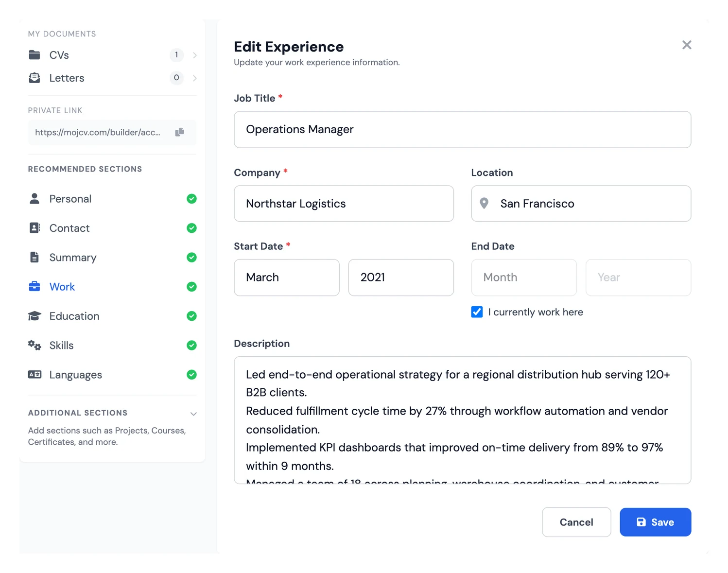Close the Edit Experience dialog with X
Image resolution: width=728 pixels, height=573 pixels.
point(687,45)
